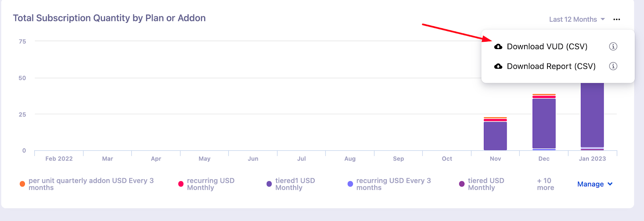Toggle recurring USD Monthly legend series
This screenshot has height=221, width=644.
[x=211, y=184]
